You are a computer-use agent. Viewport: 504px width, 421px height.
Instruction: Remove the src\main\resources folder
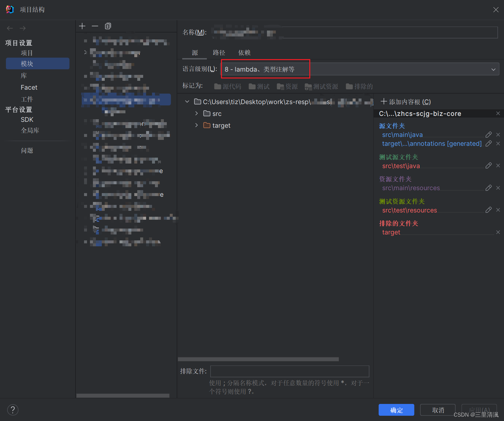pyautogui.click(x=498, y=188)
